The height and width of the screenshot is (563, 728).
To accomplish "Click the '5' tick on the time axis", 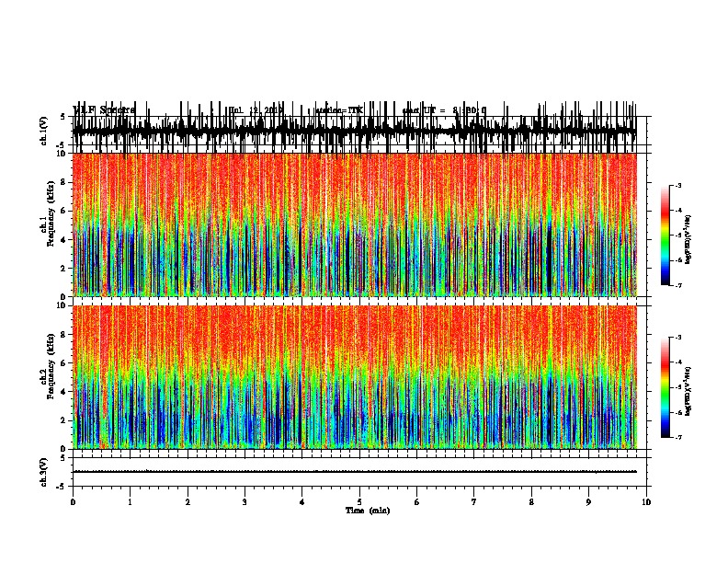I will click(x=359, y=502).
